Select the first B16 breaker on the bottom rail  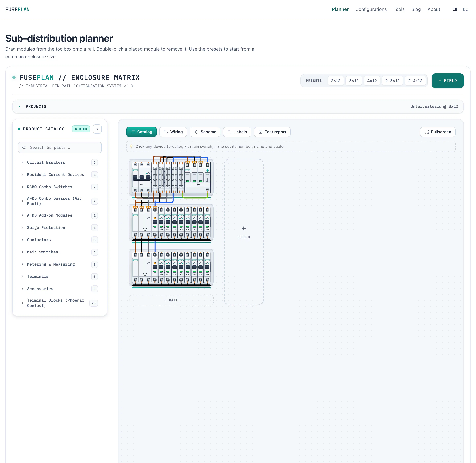click(161, 267)
